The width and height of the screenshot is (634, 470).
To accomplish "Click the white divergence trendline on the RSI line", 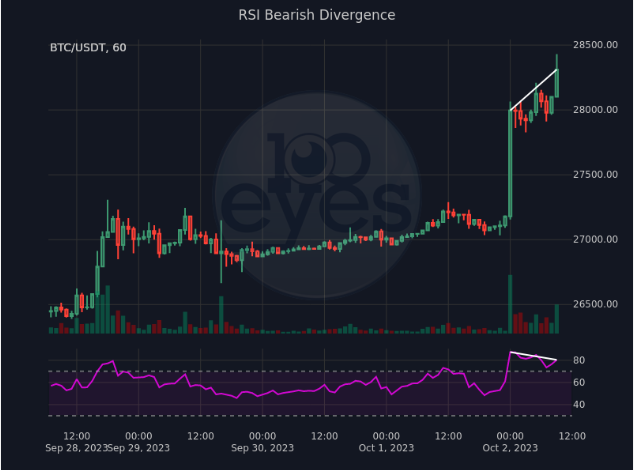I will 534,356.
